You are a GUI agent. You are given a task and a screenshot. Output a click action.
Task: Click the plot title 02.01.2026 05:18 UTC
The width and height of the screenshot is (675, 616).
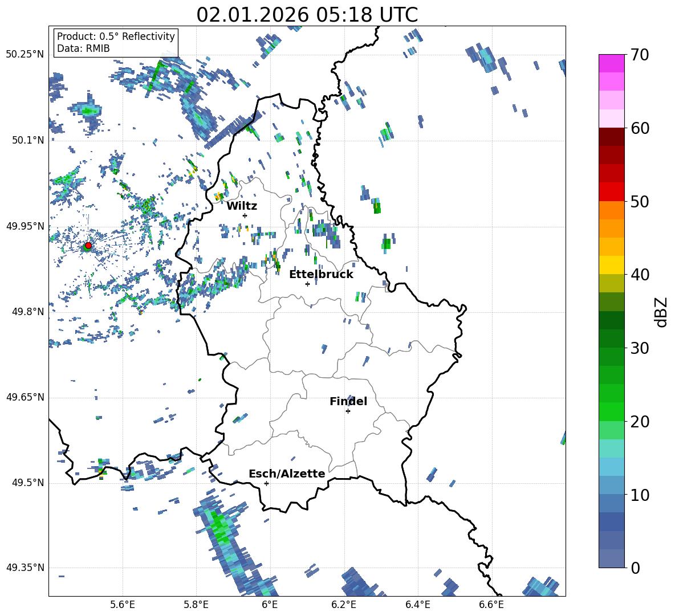[307, 15]
